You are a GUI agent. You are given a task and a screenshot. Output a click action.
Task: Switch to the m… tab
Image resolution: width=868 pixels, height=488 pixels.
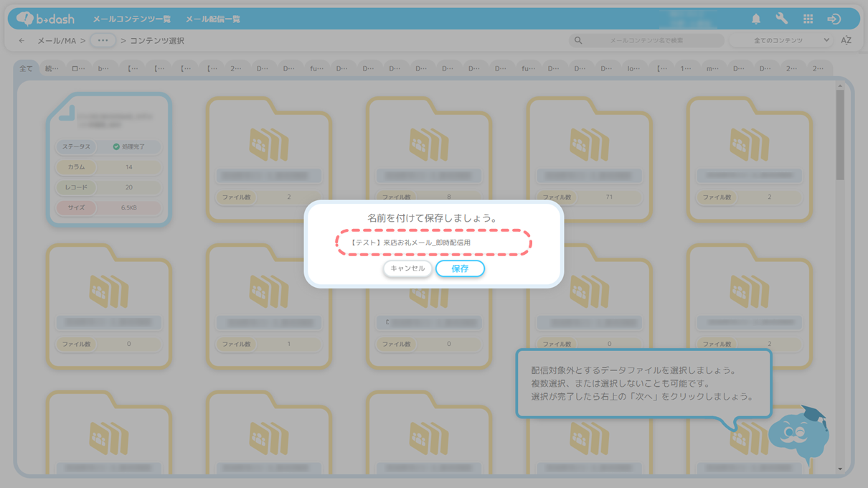pos(712,69)
